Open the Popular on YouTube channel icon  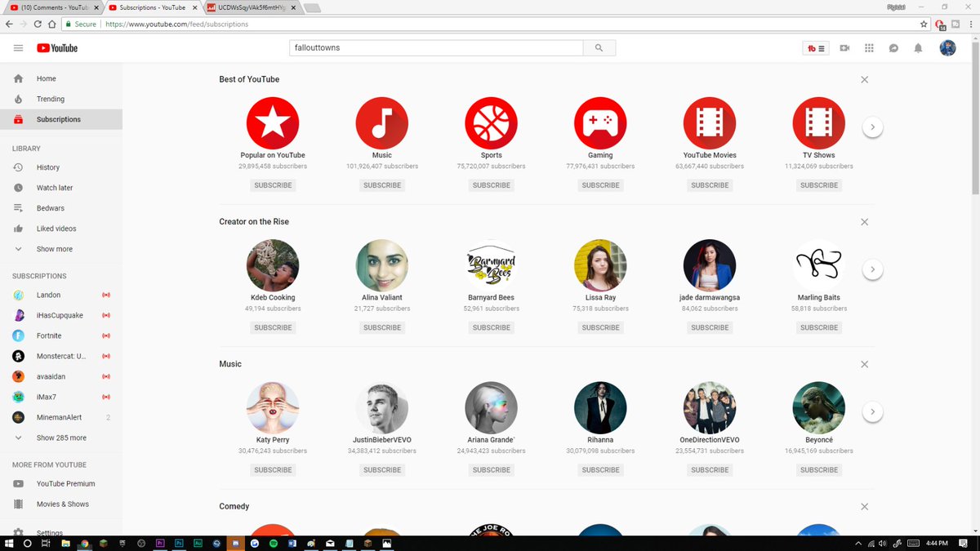273,123
